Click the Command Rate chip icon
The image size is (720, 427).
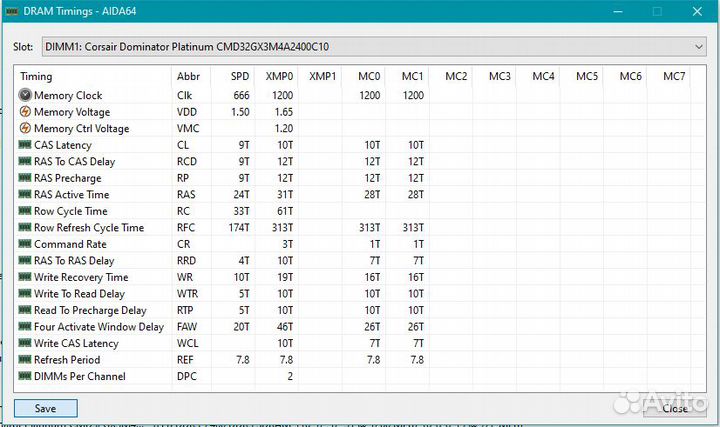25,244
